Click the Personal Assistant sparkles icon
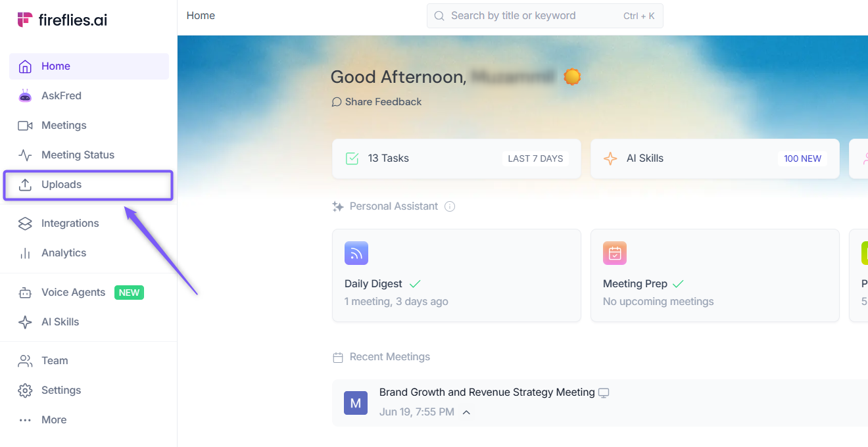This screenshot has height=447, width=868. point(338,206)
